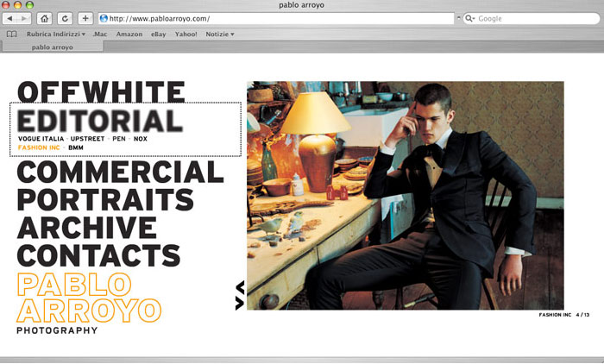Screen dimensions: 604x364
Task: Click the green zoom window button
Action: pyautogui.click(x=29, y=5)
